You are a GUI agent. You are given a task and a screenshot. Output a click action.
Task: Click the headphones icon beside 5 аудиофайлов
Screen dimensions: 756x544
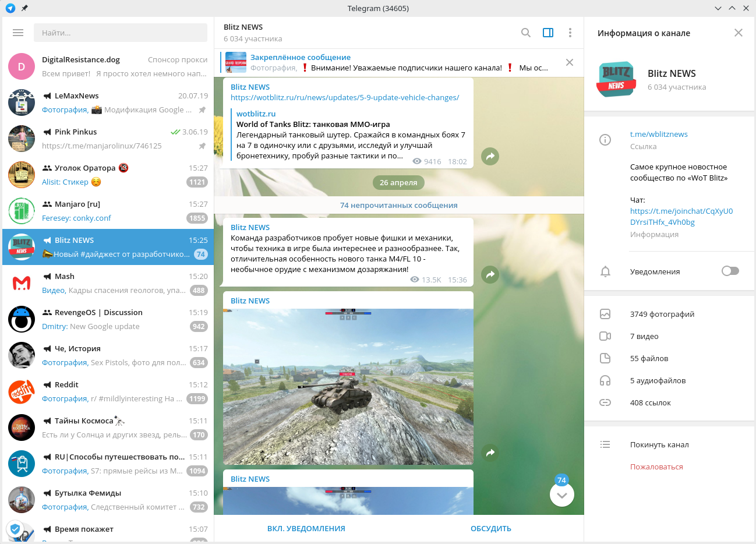pos(605,380)
